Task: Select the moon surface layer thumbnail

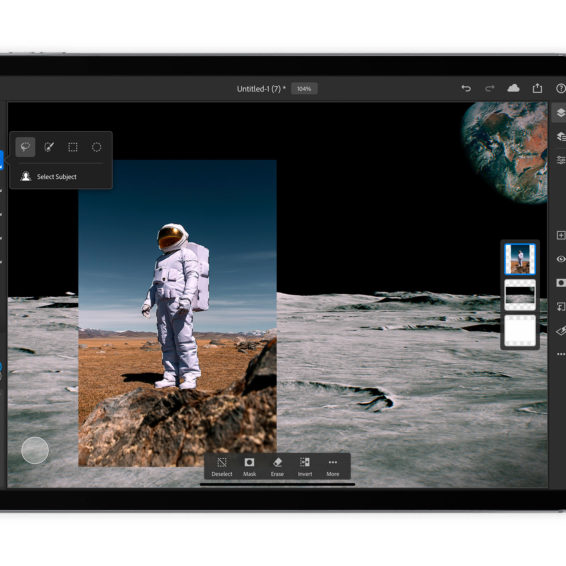Action: click(x=520, y=295)
